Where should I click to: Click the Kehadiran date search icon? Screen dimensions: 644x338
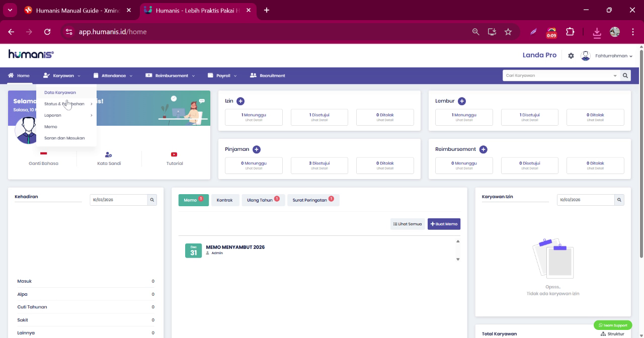click(152, 200)
